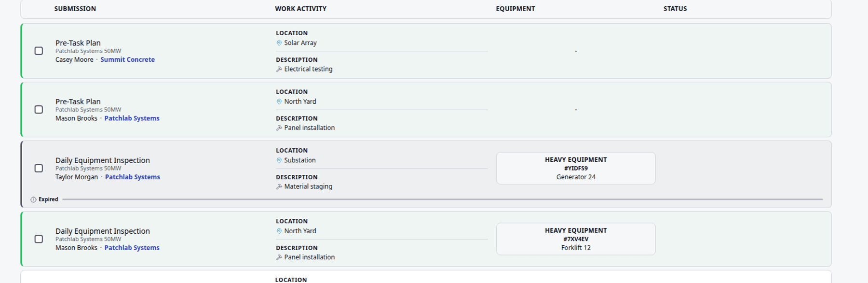
Task: Click wrench icon in Mason Brooks Pre-Task Plan description
Action: tap(279, 128)
